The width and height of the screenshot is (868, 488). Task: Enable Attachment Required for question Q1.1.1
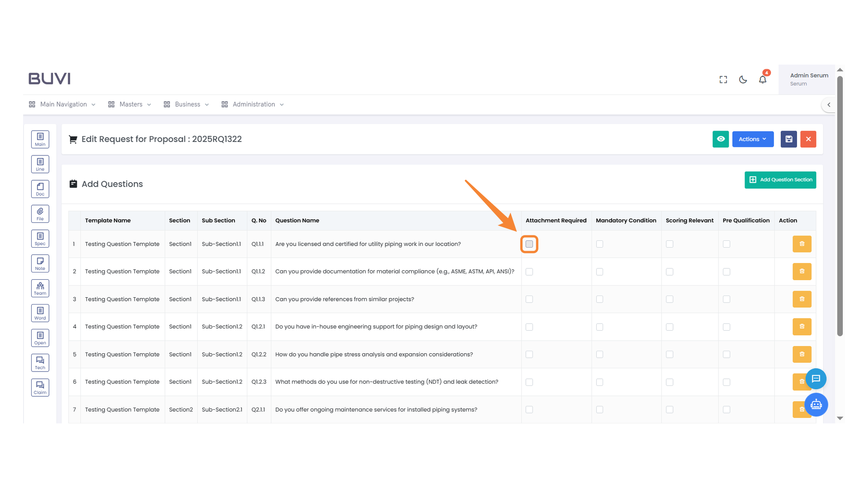529,244
